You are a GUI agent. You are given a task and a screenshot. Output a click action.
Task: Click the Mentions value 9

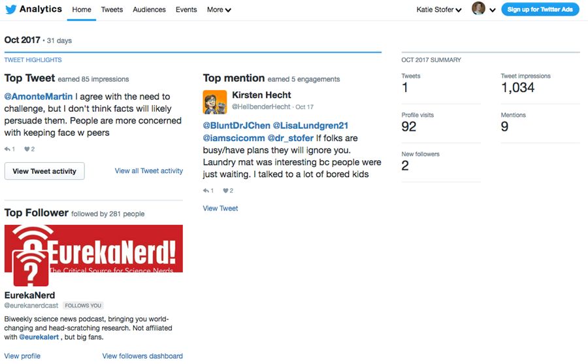pyautogui.click(x=505, y=127)
